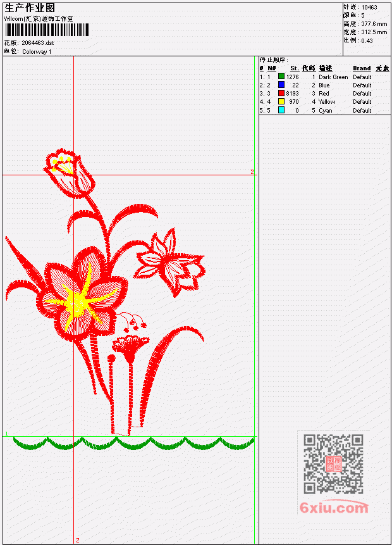The width and height of the screenshot is (392, 545).
Task: Click the file name '2064463.dst'
Action: pyautogui.click(x=38, y=43)
